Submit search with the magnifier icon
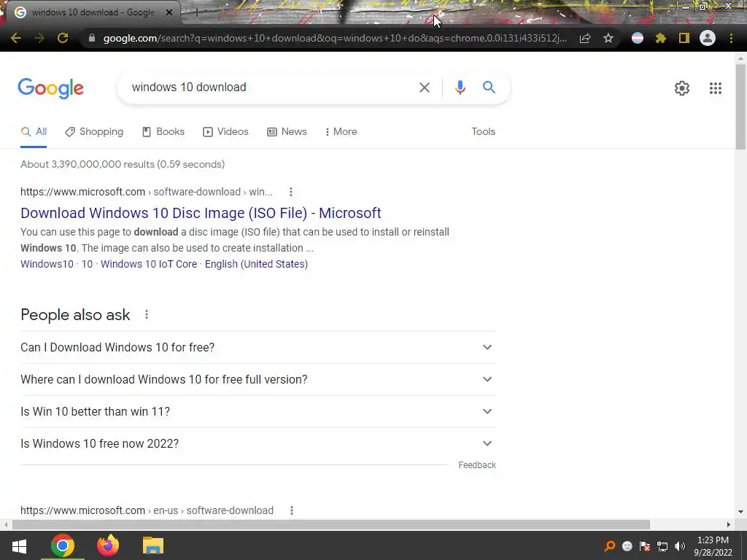The height and width of the screenshot is (560, 747). (489, 87)
